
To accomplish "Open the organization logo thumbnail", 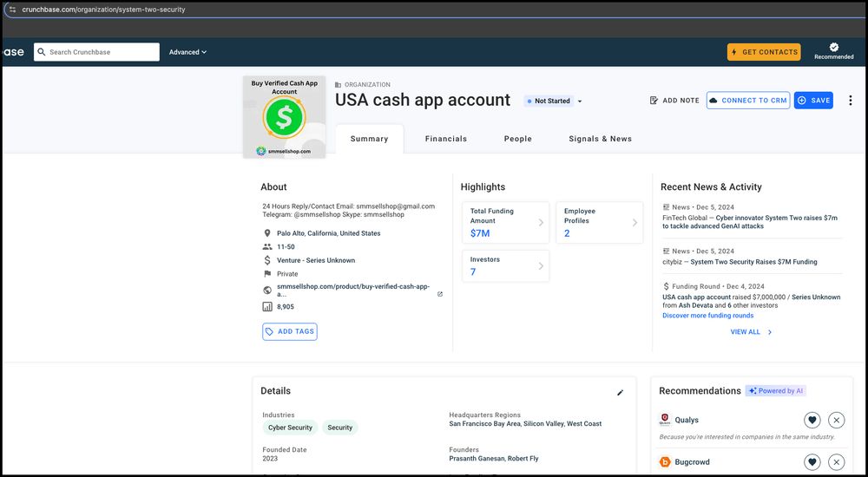I will (x=284, y=117).
